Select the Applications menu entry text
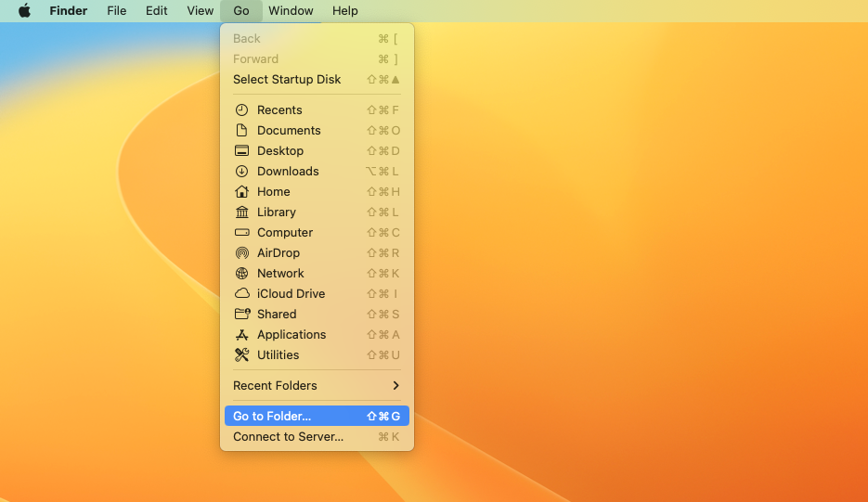Screen dimensions: 868x502 click(x=291, y=334)
